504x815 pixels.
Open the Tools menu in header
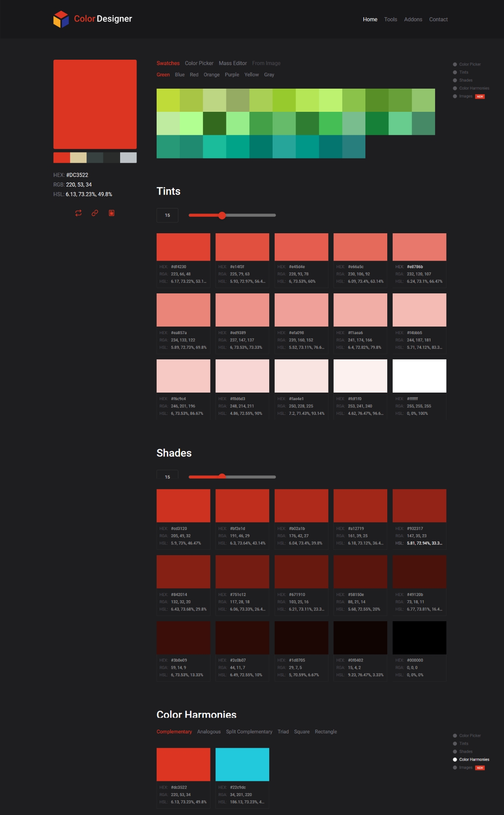point(390,19)
